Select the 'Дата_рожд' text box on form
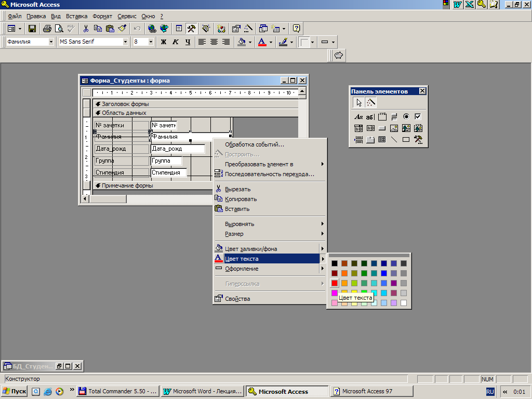The height and width of the screenshot is (399, 532). (x=178, y=149)
